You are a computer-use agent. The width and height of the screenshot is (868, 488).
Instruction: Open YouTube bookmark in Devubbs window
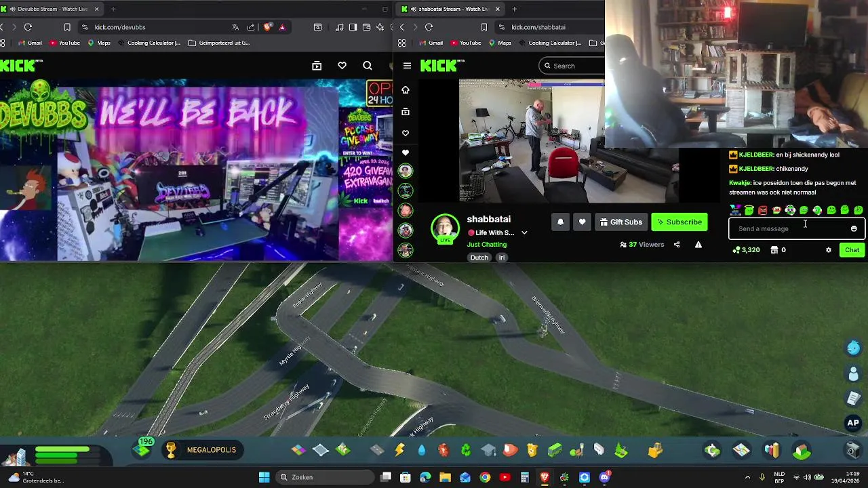[64, 43]
